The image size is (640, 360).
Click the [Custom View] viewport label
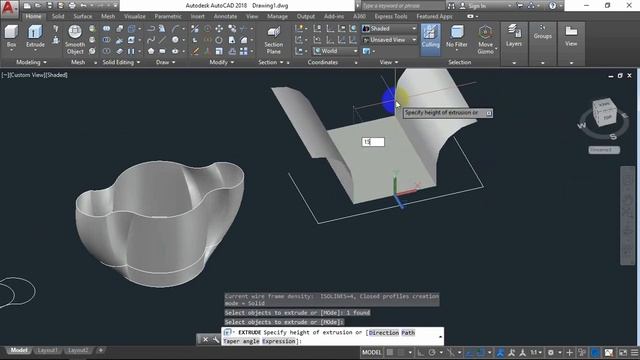tap(28, 75)
